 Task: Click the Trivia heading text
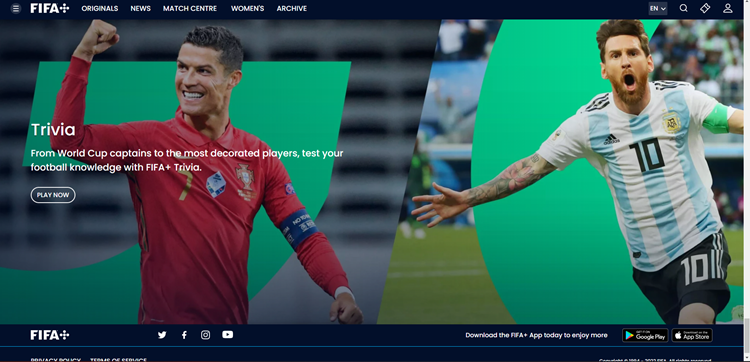pyautogui.click(x=53, y=130)
